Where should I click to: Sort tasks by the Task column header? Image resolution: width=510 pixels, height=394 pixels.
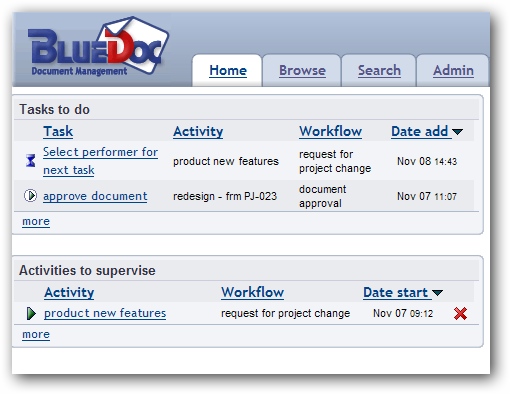(x=58, y=131)
